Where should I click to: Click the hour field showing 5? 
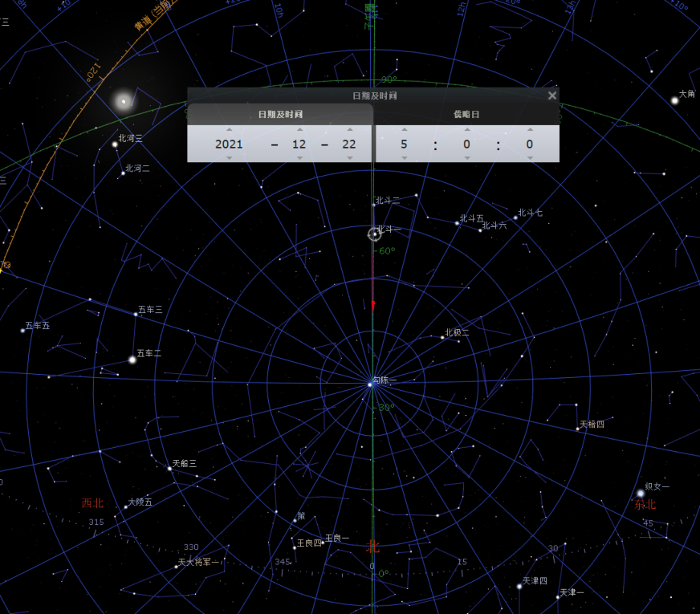click(404, 144)
